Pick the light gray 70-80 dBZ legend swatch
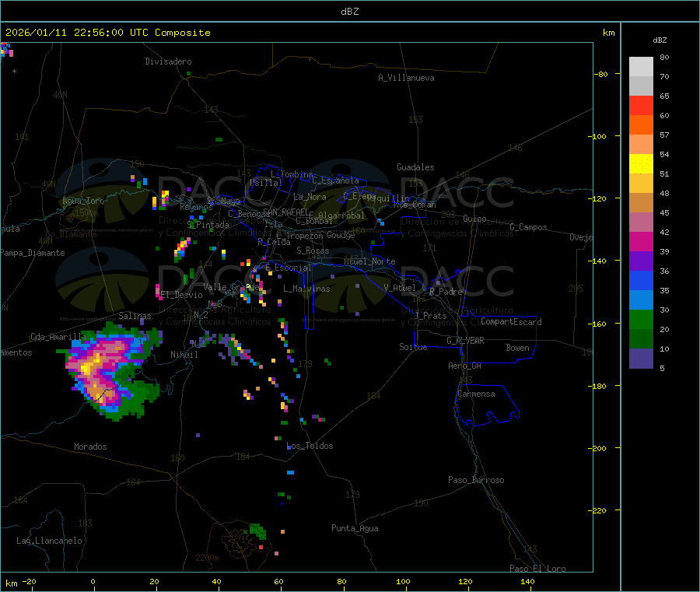 [641, 67]
